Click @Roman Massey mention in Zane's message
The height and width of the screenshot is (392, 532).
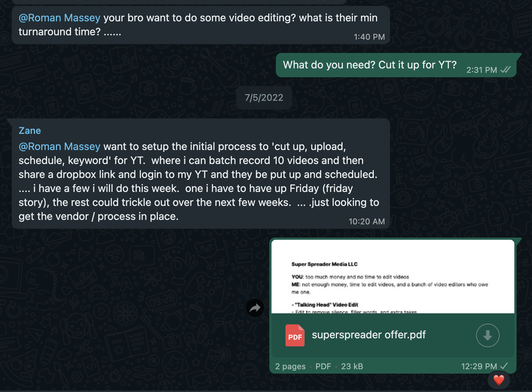[60, 146]
